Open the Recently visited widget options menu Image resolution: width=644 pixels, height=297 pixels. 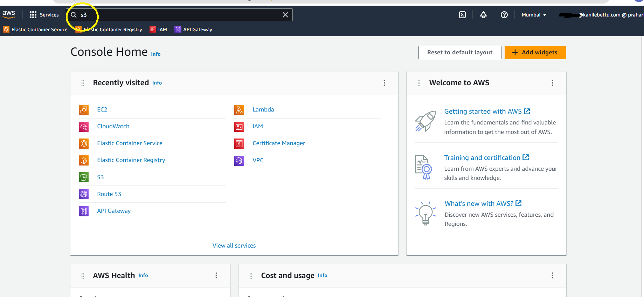[384, 83]
